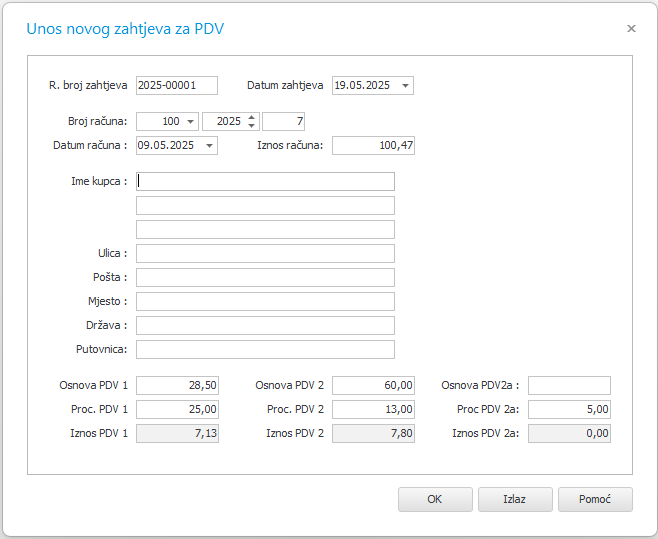Decrease the year 2025 with down arrow
This screenshot has width=658, height=539.
(251, 126)
